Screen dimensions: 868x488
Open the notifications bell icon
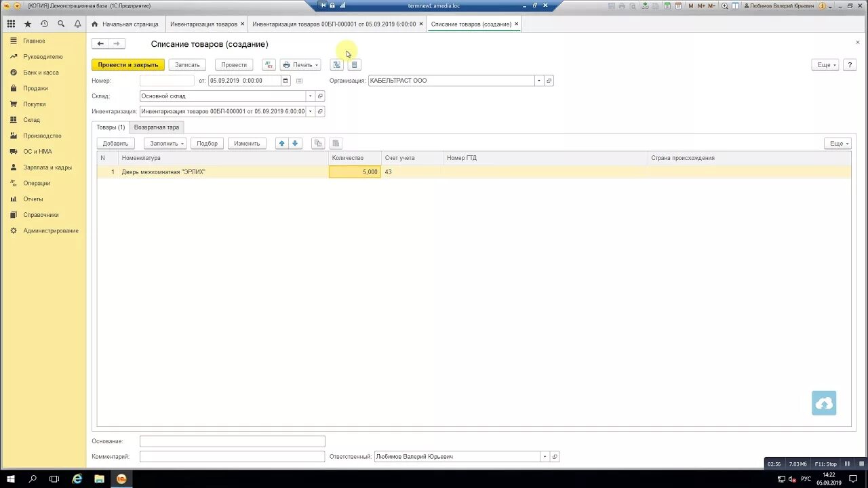[77, 24]
